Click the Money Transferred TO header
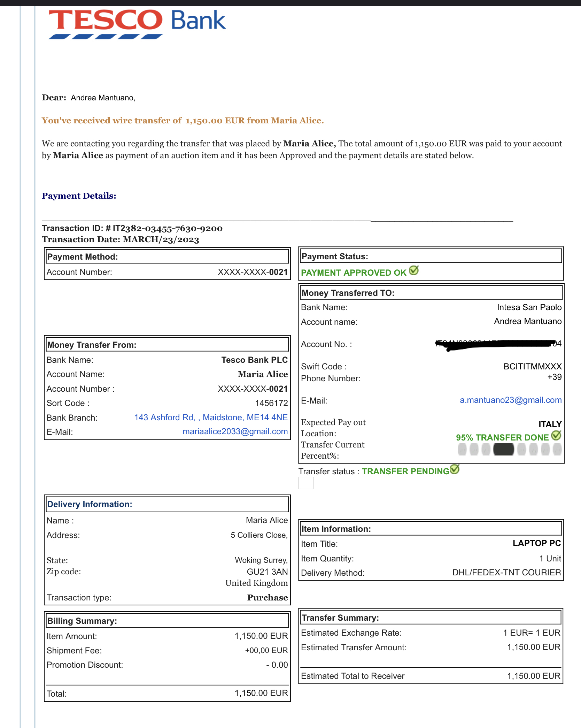The image size is (581, 728). coord(431,293)
